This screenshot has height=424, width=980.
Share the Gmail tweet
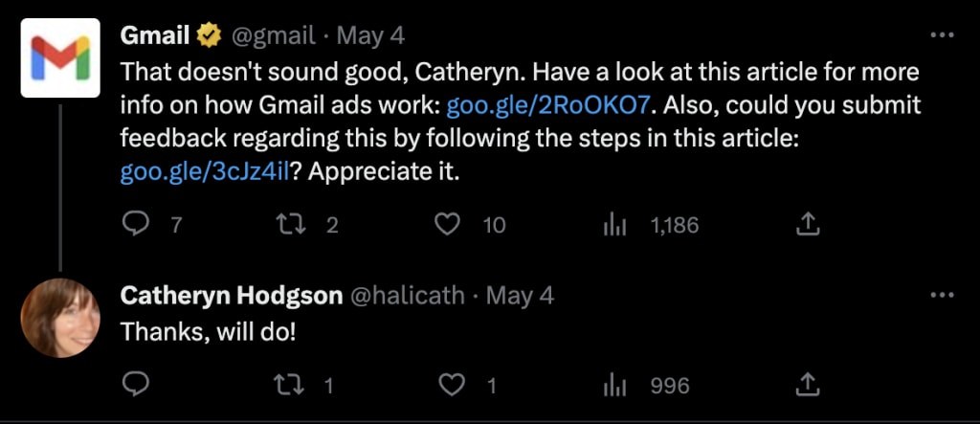807,225
